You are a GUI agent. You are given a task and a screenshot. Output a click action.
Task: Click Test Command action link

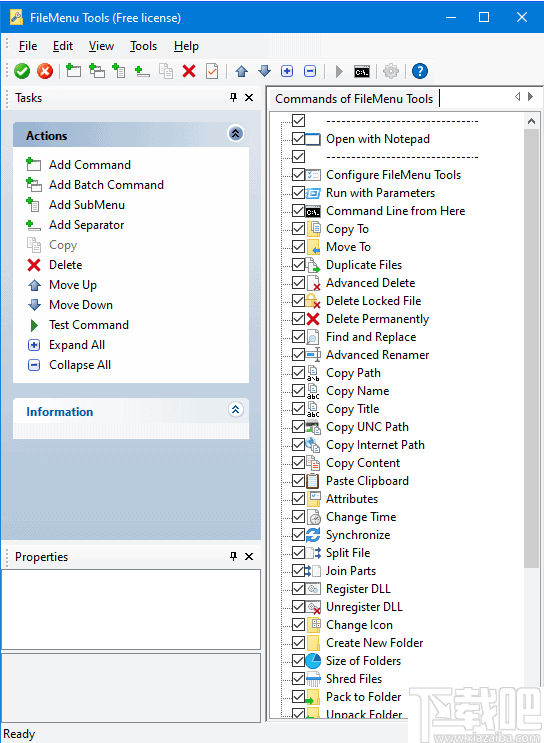[89, 325]
